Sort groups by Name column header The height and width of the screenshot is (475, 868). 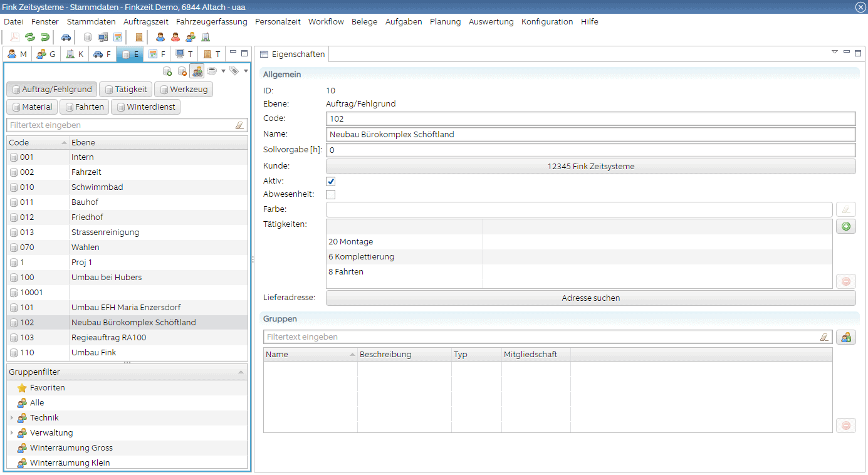[310, 355]
